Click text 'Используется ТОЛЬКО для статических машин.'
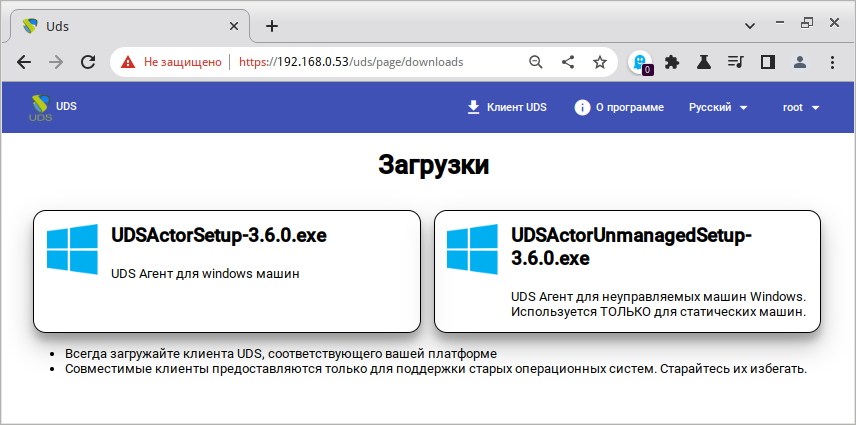The height and width of the screenshot is (425, 856). click(x=658, y=313)
